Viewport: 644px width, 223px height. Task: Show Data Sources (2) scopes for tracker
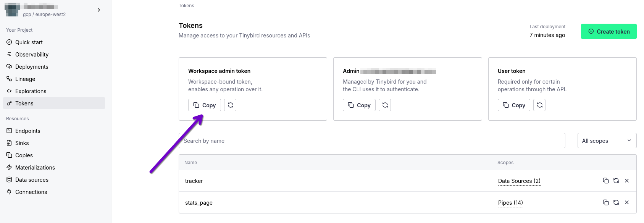pyautogui.click(x=519, y=181)
